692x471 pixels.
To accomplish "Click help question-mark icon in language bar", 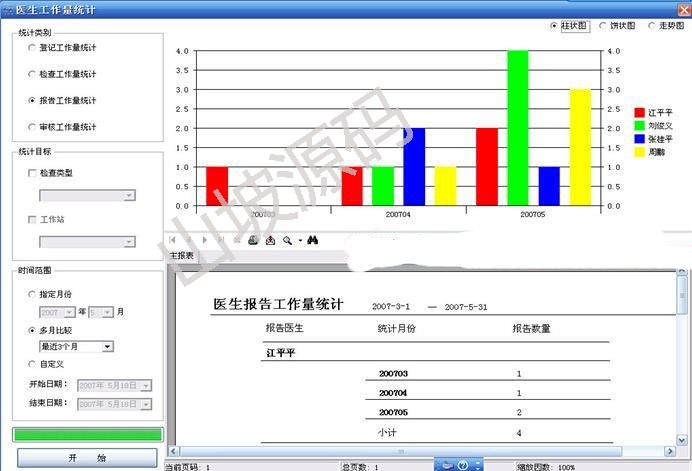I will [463, 465].
